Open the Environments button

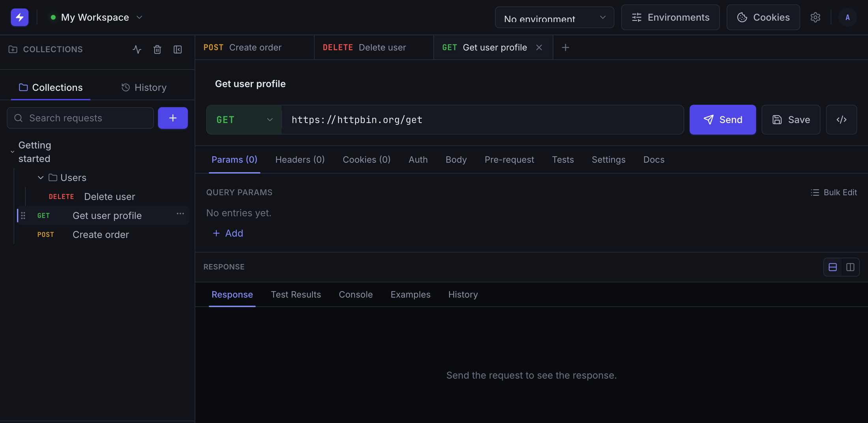tap(670, 17)
